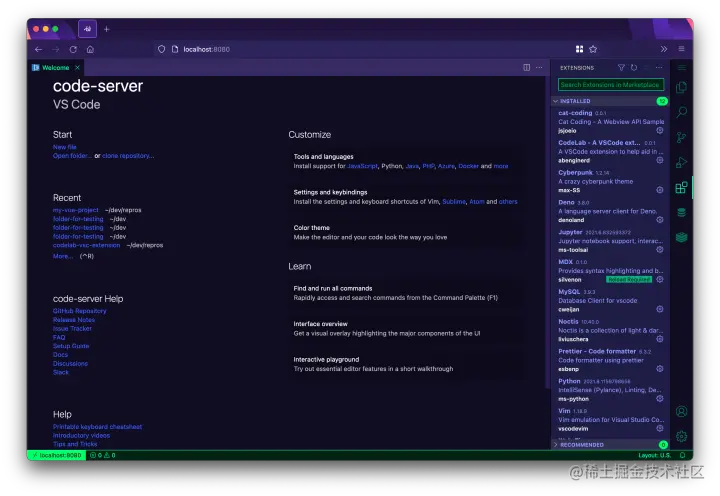Viewport: 720px width, 496px height.
Task: Manage the MDX extension gear
Action: [660, 279]
